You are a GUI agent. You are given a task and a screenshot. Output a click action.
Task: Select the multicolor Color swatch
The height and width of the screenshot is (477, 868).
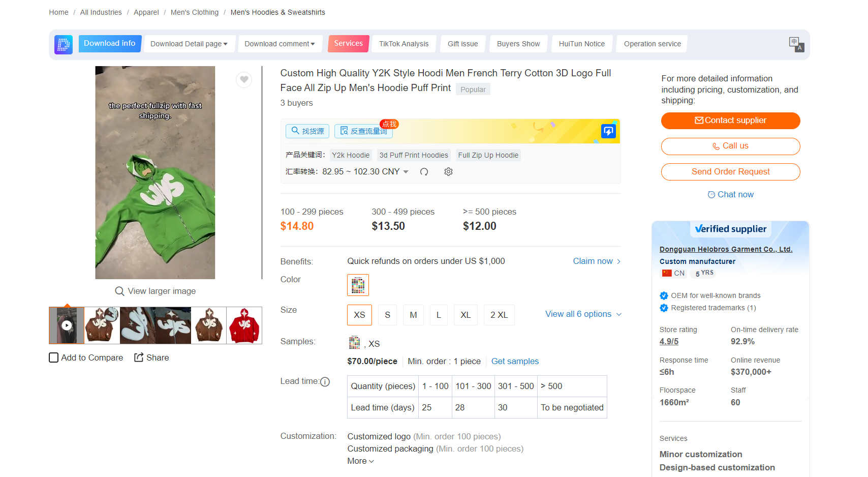(358, 285)
